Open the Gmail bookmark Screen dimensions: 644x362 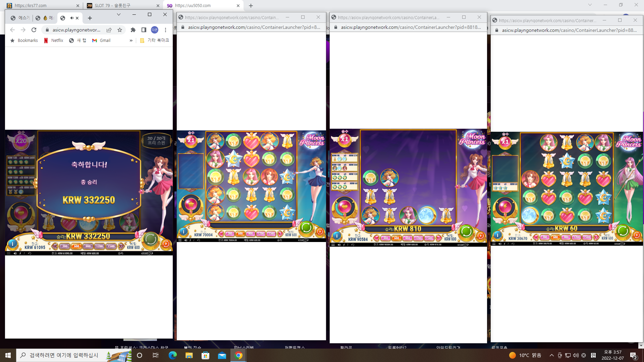click(101, 40)
